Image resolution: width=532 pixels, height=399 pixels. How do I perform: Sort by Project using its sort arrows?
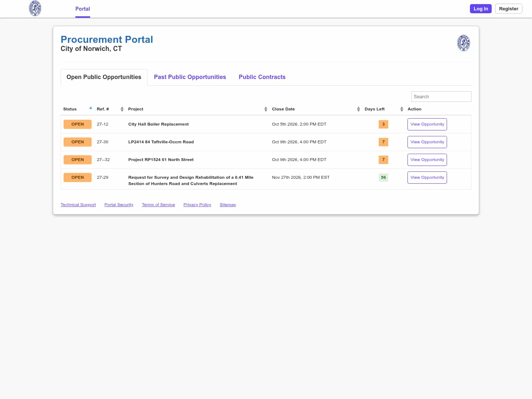click(x=266, y=109)
